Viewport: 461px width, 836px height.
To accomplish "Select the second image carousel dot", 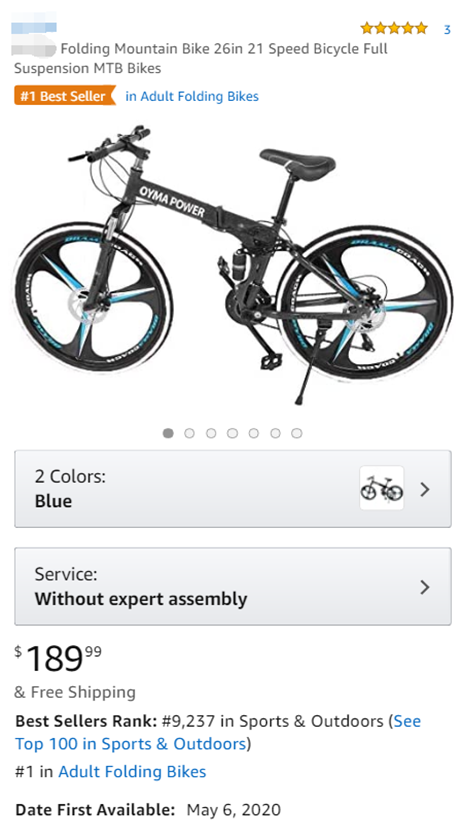I will 189,433.
